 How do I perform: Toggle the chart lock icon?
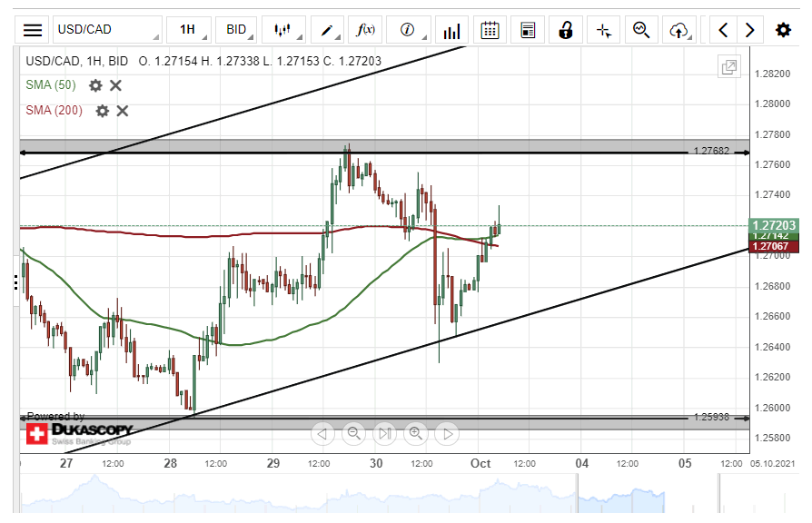[566, 30]
